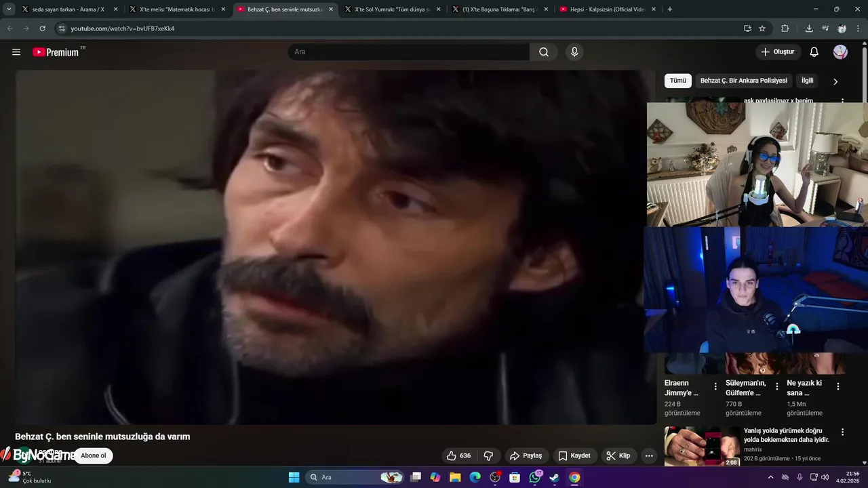868x488 pixels.
Task: Start voice search with microphone icon
Action: 574,52
